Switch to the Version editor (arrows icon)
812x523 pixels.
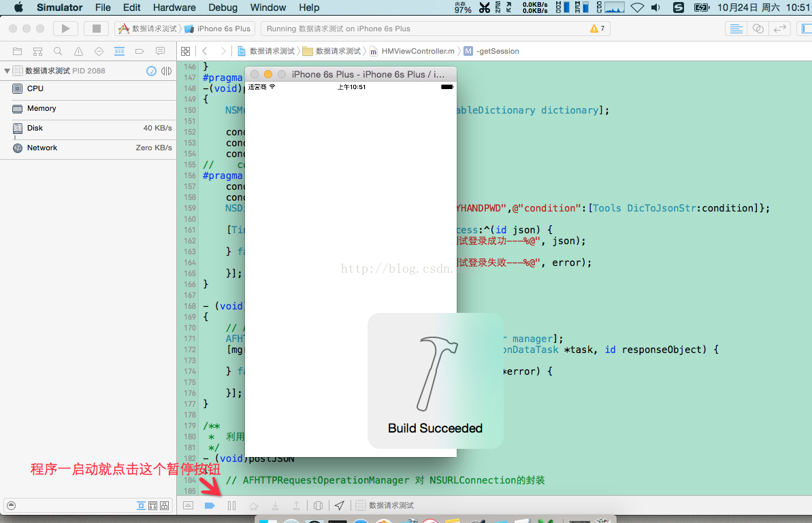[x=779, y=29]
